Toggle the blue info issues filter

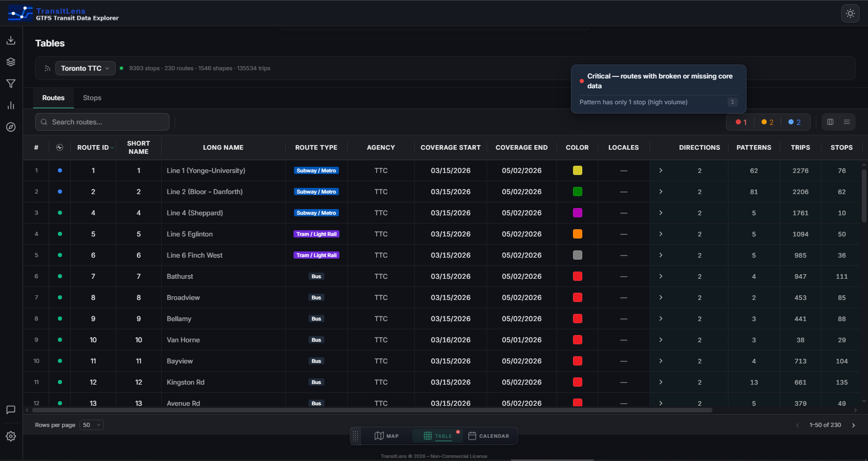(795, 122)
